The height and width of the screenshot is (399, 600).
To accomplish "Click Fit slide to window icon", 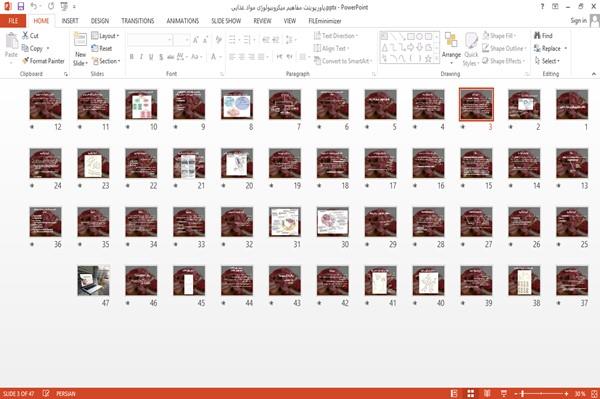I will click(594, 393).
